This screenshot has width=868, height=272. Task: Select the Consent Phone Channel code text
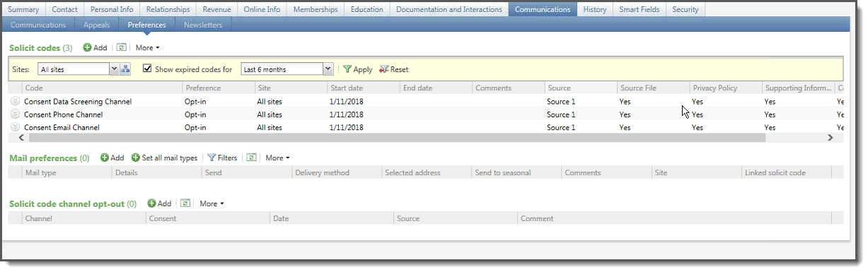[64, 114]
